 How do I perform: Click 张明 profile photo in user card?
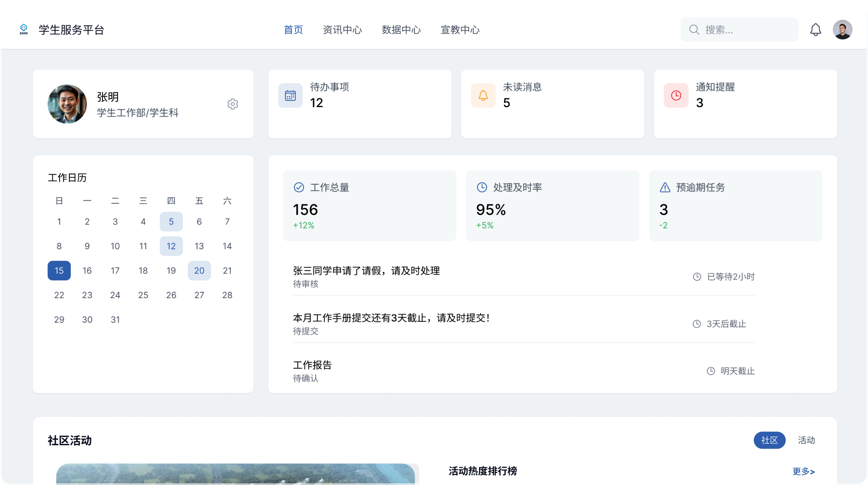click(x=67, y=104)
